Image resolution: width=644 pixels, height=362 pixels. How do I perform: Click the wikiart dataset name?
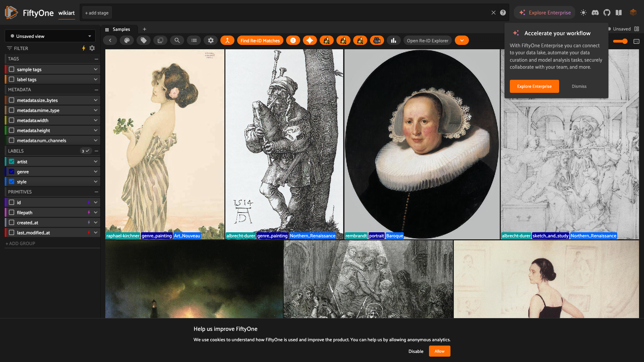tap(66, 13)
